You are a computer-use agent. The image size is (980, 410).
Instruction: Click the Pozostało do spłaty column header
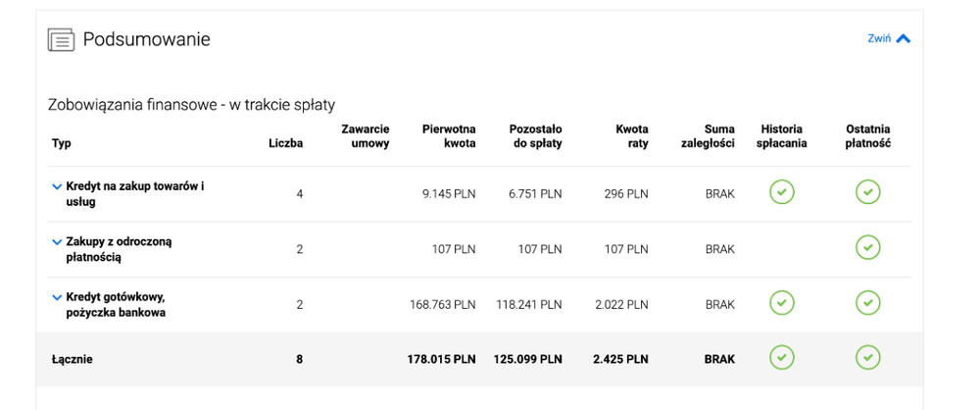point(535,136)
